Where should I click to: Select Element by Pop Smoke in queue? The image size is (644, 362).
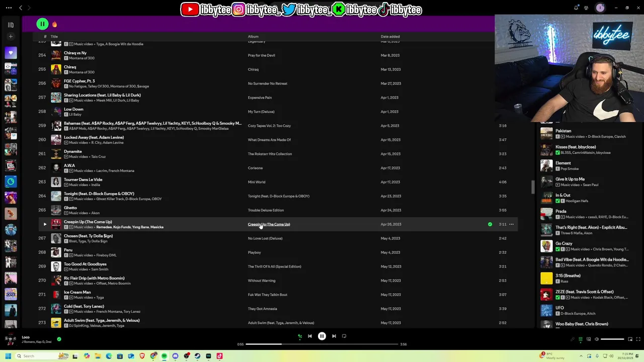tap(563, 163)
